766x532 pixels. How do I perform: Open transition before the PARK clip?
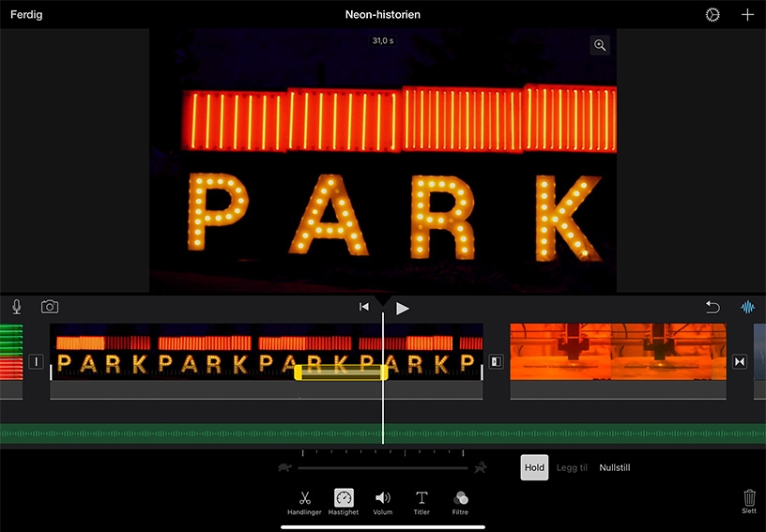(x=36, y=361)
